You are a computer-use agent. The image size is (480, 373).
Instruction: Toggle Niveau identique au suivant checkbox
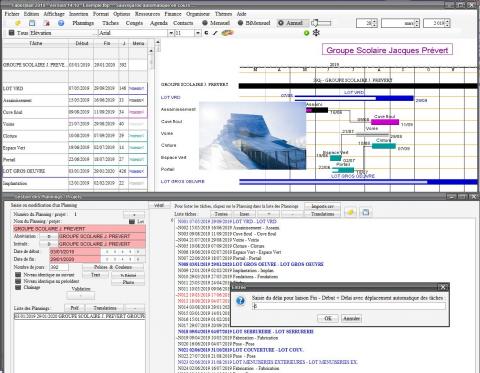coord(18,275)
